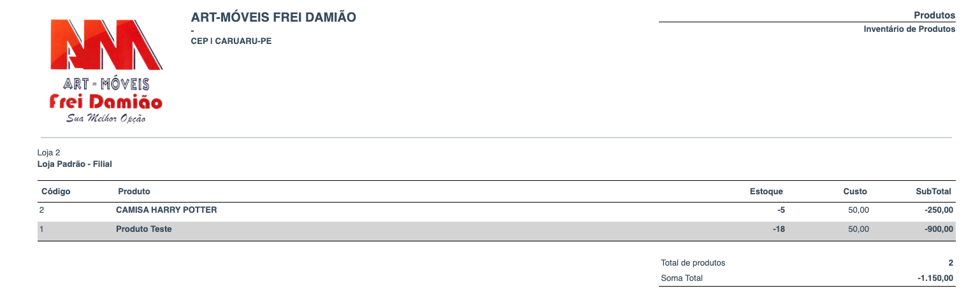
Task: Click the Estoque column header
Action: [x=766, y=191]
